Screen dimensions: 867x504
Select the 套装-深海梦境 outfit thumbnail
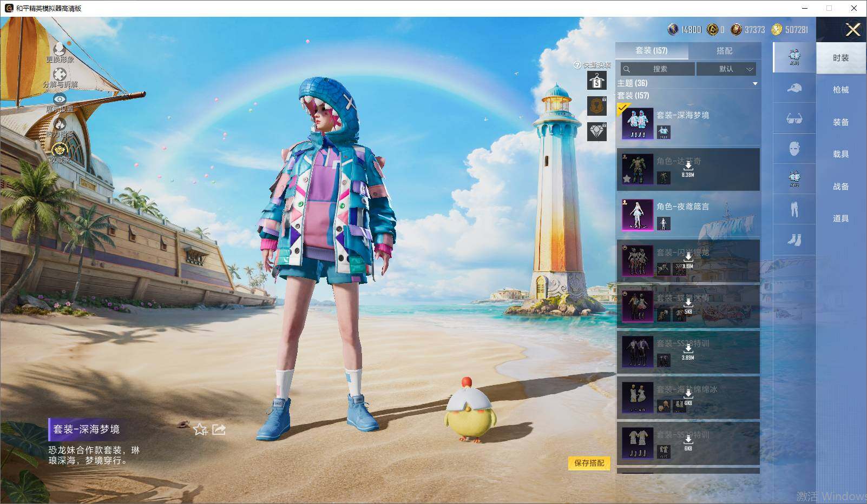tap(638, 124)
